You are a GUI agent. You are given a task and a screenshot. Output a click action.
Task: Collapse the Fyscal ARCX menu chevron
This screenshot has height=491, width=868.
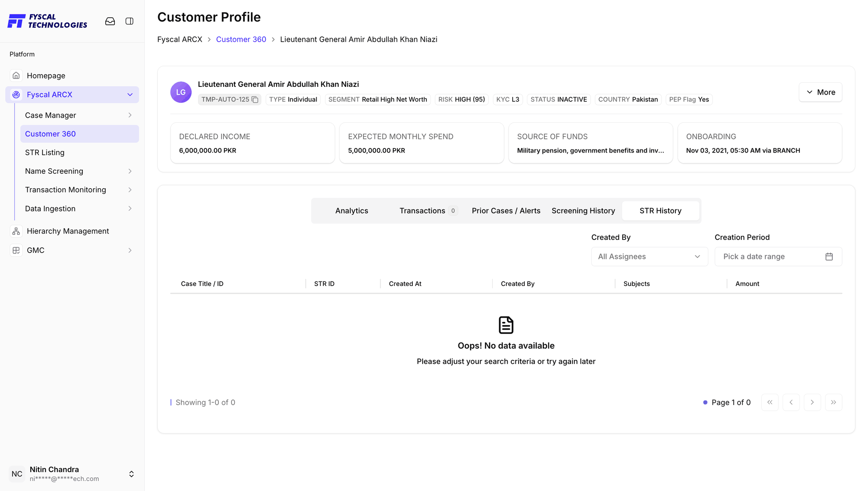tap(130, 95)
